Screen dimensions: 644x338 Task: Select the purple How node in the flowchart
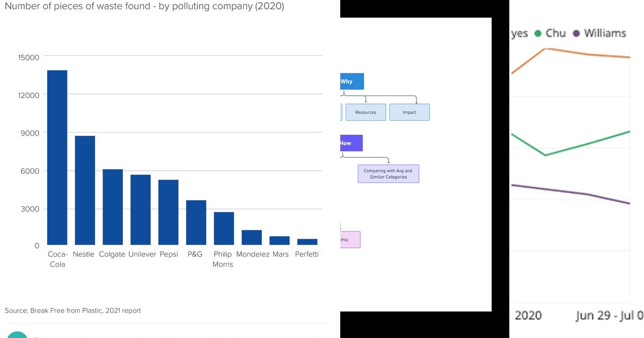352,143
